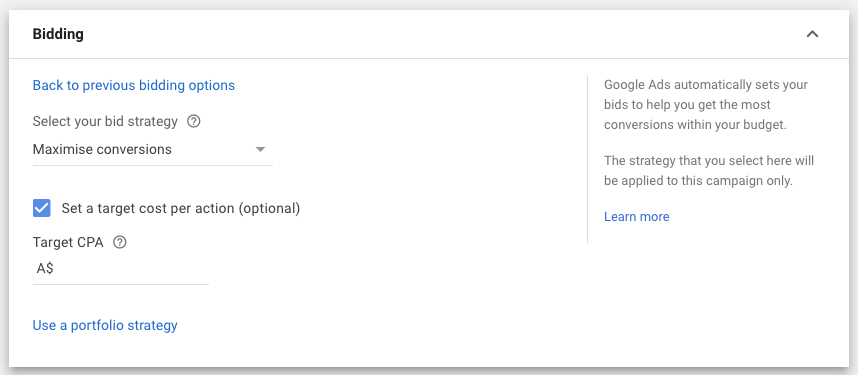The height and width of the screenshot is (375, 858).
Task: Open the Learn more link
Action: 636,217
